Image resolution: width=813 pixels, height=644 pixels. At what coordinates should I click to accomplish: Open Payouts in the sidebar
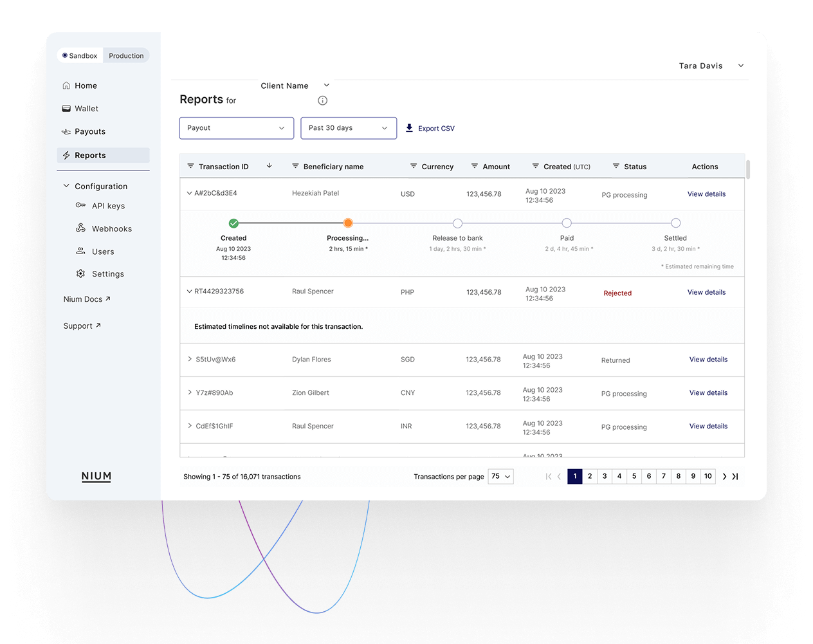pyautogui.click(x=89, y=132)
